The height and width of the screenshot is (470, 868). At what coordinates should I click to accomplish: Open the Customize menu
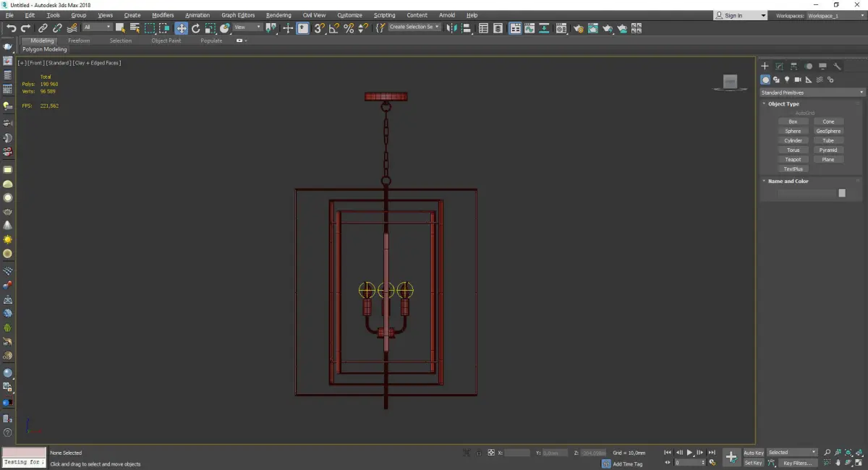(349, 15)
